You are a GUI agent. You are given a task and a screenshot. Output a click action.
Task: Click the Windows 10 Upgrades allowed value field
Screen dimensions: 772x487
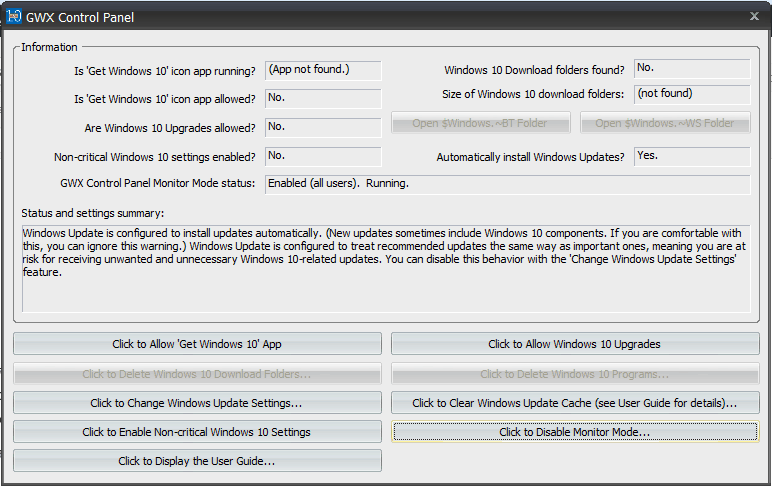pyautogui.click(x=323, y=128)
